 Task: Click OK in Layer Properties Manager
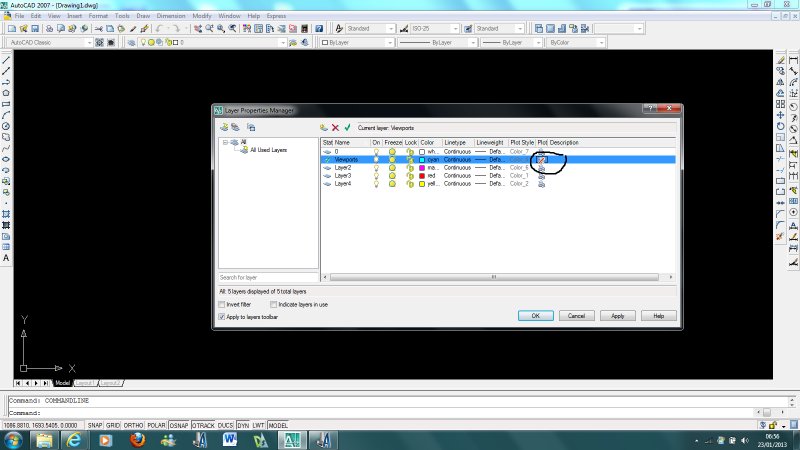pos(536,316)
